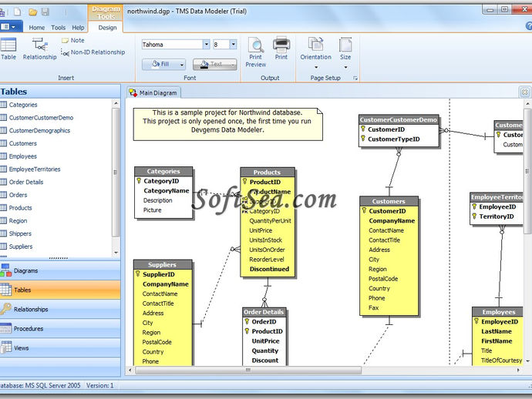532x399 pixels.
Task: Open the Orientation options
Action: [315, 53]
